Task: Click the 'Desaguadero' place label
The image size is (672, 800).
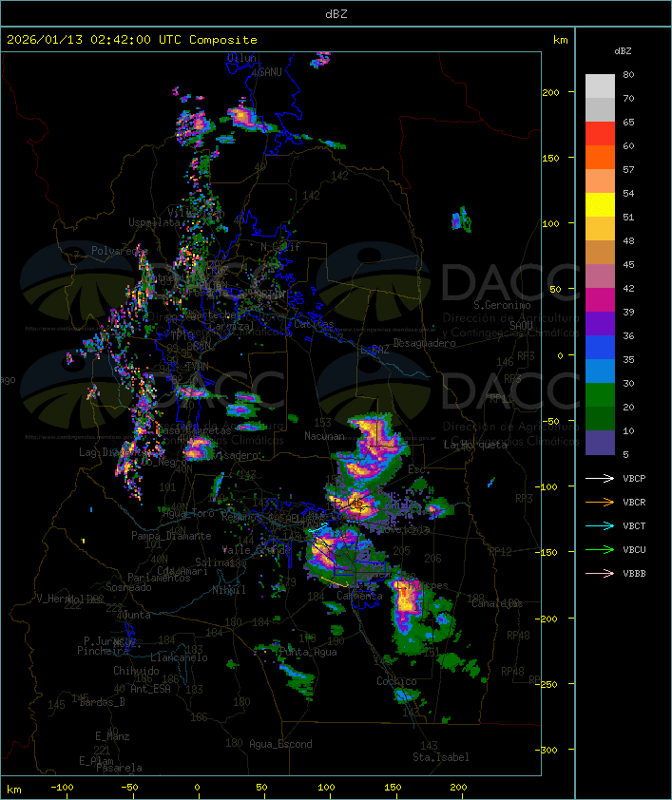Action: coord(424,343)
